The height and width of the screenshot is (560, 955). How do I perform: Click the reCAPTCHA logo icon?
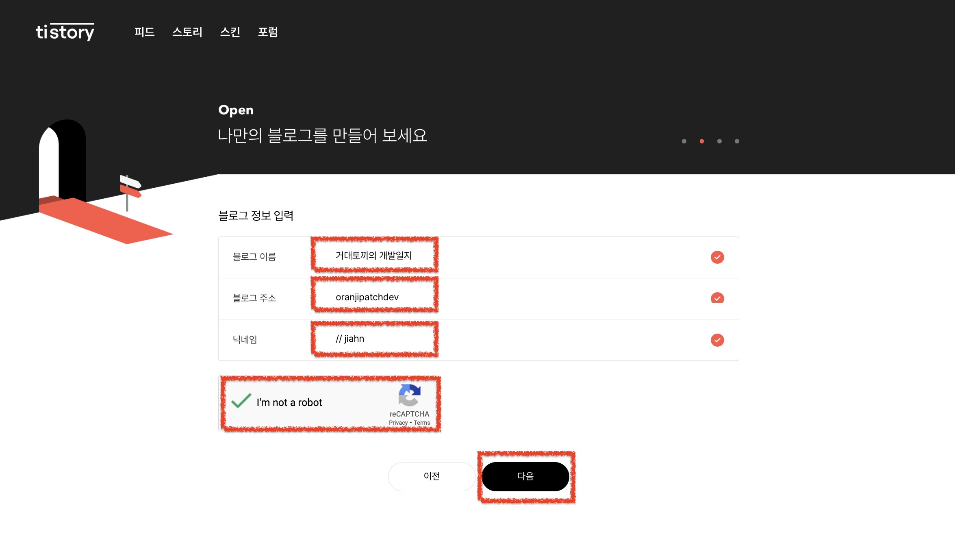click(409, 395)
